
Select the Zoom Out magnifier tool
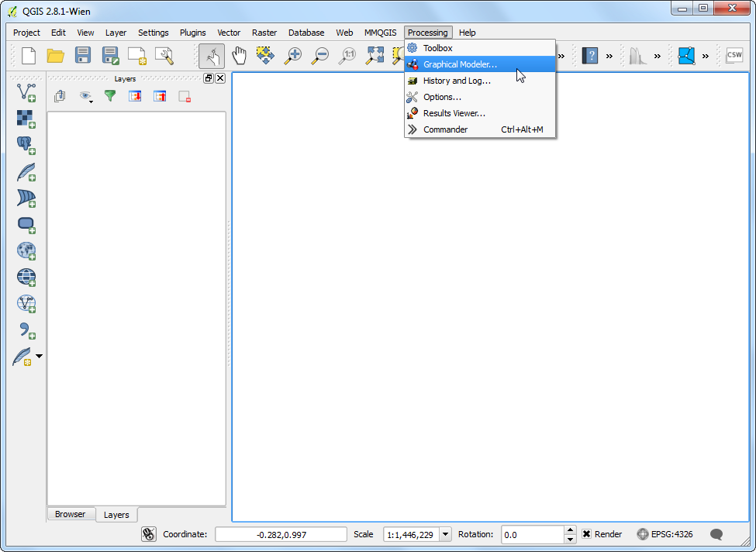[319, 56]
